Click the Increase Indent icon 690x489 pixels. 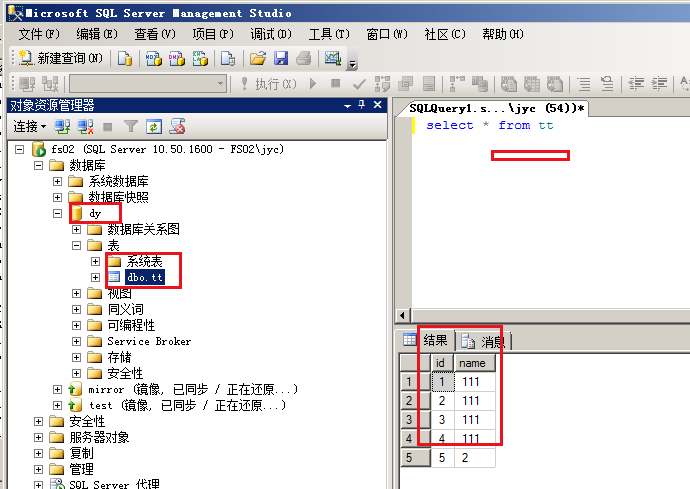pyautogui.click(x=659, y=84)
